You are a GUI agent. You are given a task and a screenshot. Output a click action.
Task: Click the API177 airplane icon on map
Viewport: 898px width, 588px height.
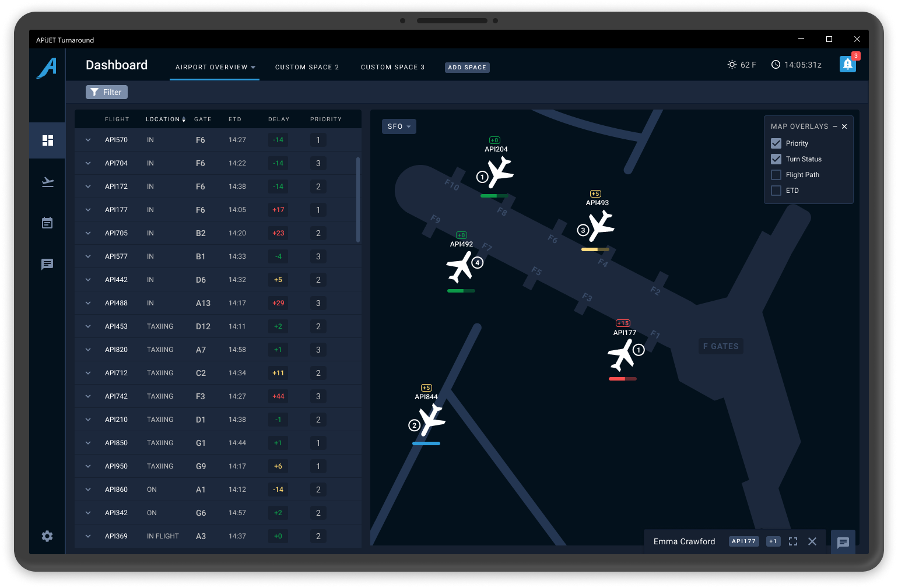click(621, 355)
